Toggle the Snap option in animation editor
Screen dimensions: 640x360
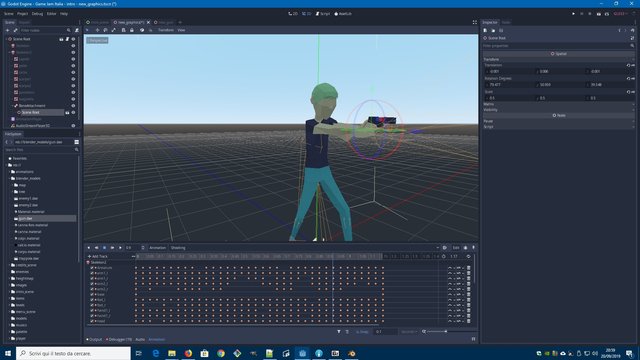point(362,332)
